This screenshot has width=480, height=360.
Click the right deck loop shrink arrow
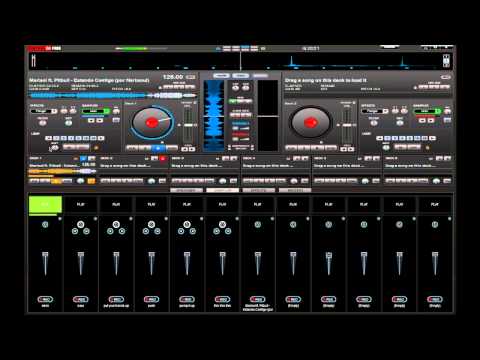[380, 138]
